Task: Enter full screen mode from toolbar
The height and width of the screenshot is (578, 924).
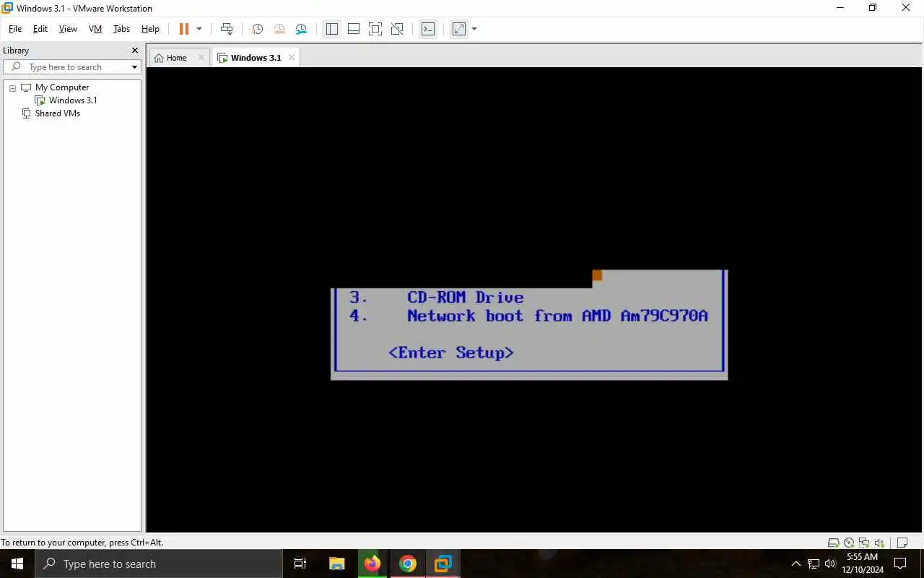Action: point(375,29)
